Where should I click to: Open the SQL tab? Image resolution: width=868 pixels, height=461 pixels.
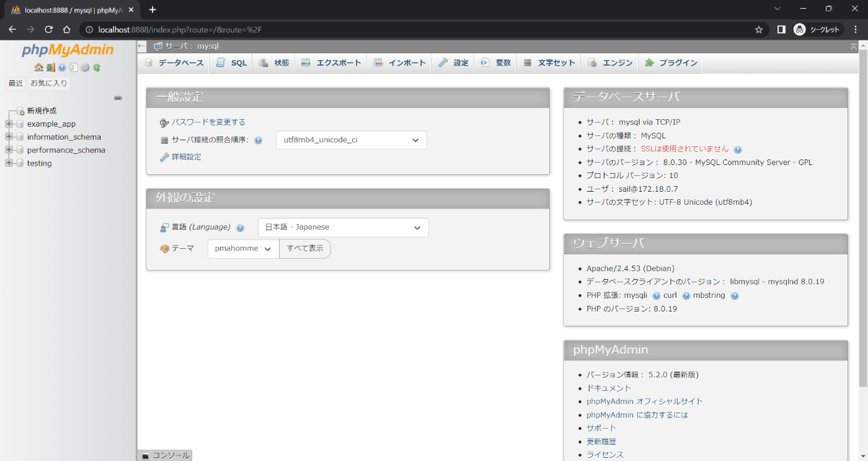[x=231, y=63]
